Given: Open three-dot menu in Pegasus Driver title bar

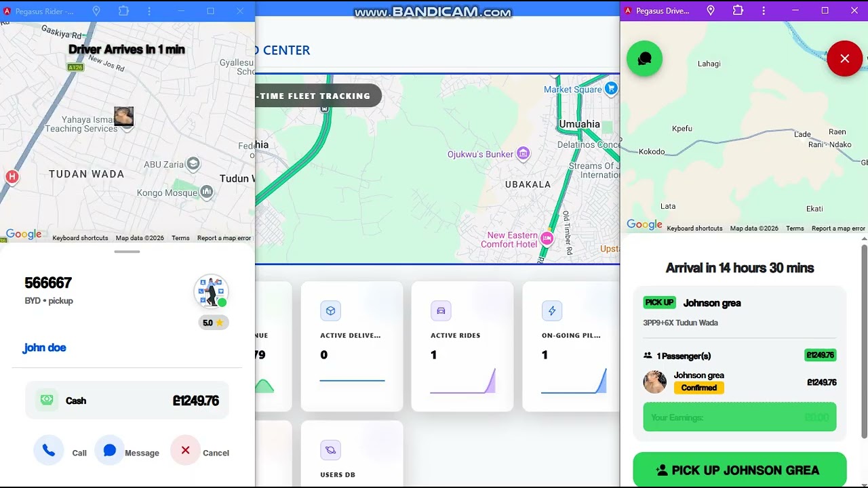Looking at the screenshot, I should click(764, 11).
